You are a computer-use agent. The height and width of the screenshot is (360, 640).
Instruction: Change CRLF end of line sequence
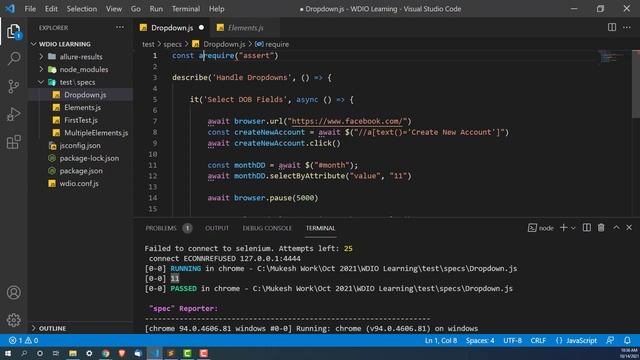point(538,340)
